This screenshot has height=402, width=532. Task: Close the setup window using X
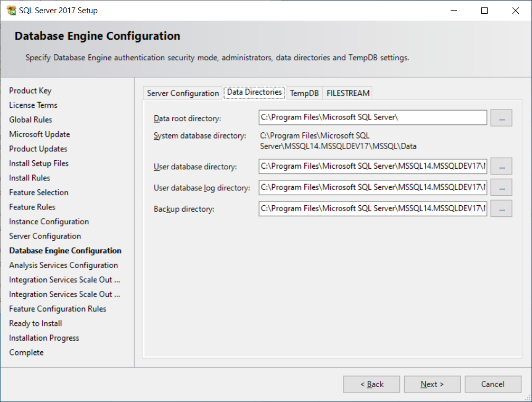[x=516, y=11]
